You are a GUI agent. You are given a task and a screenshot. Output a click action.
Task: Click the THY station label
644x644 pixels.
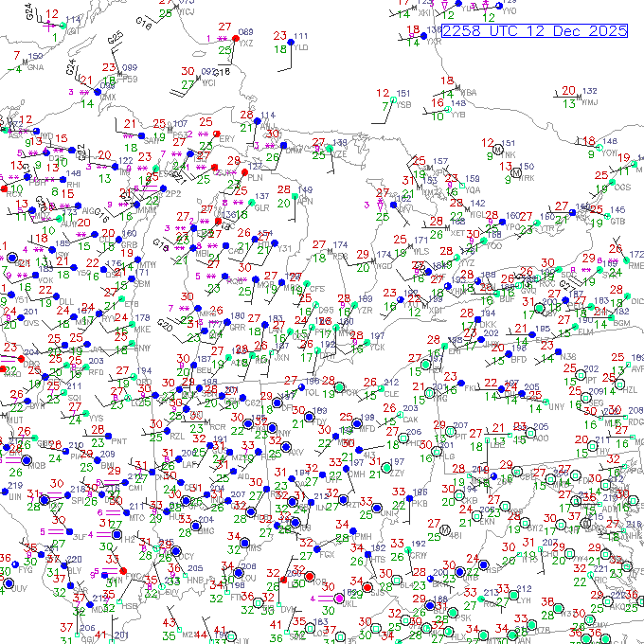(x=602, y=452)
